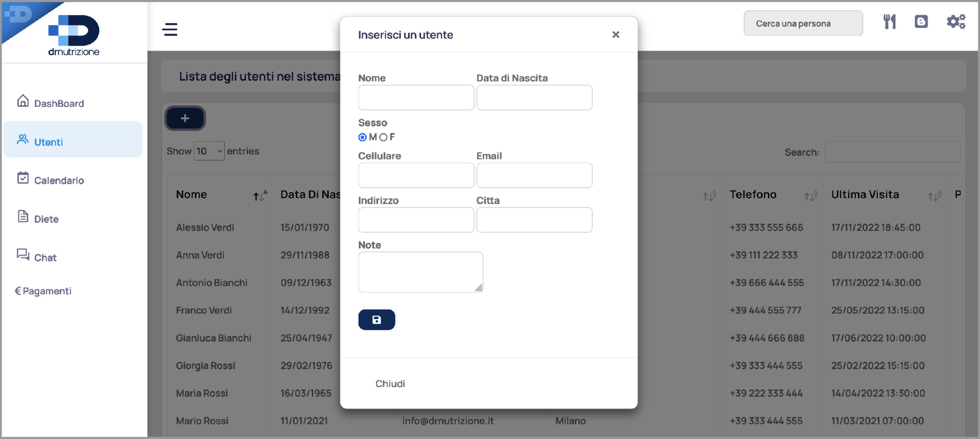Viewport: 980px width, 439px height.
Task: Click the Diete document icon
Action: tap(23, 216)
